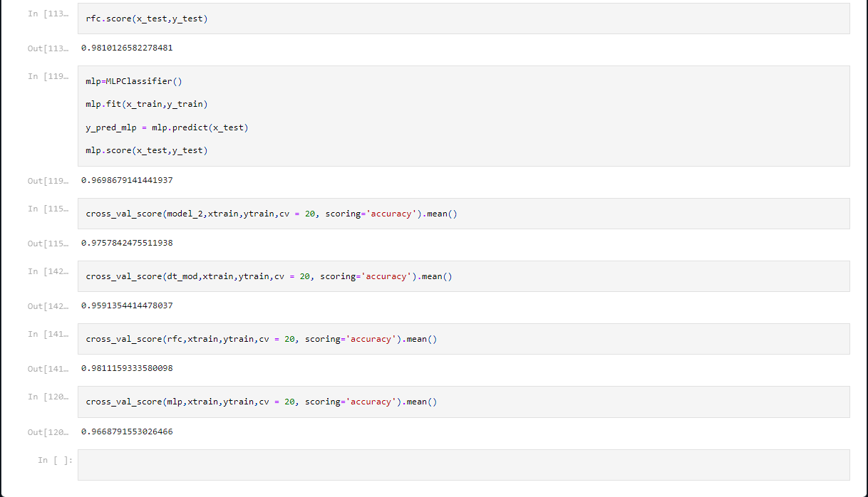Image resolution: width=868 pixels, height=497 pixels.
Task: Click the cross_val_score mlp code cell
Action: point(261,402)
